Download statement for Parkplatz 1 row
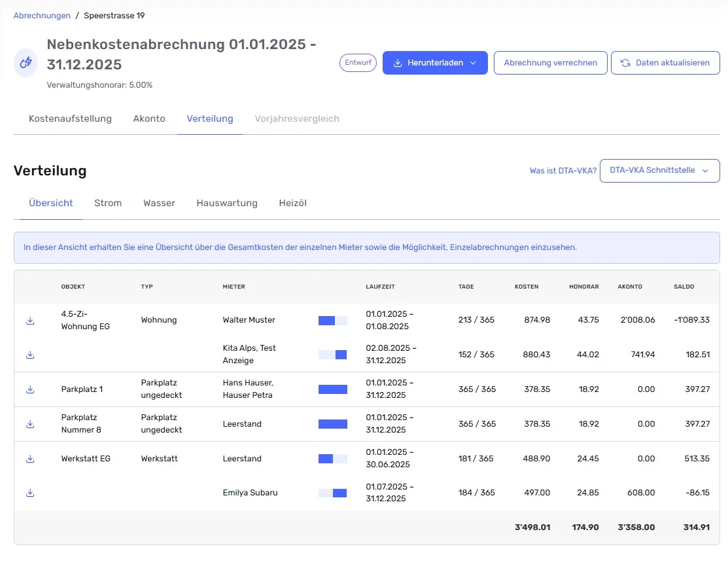728x570 pixels. (30, 389)
